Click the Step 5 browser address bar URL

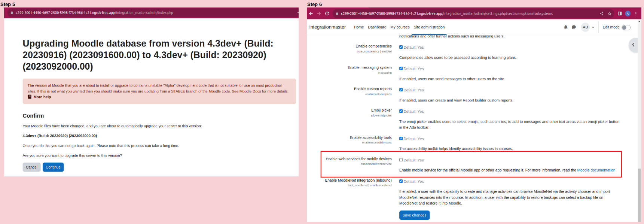coord(94,13)
